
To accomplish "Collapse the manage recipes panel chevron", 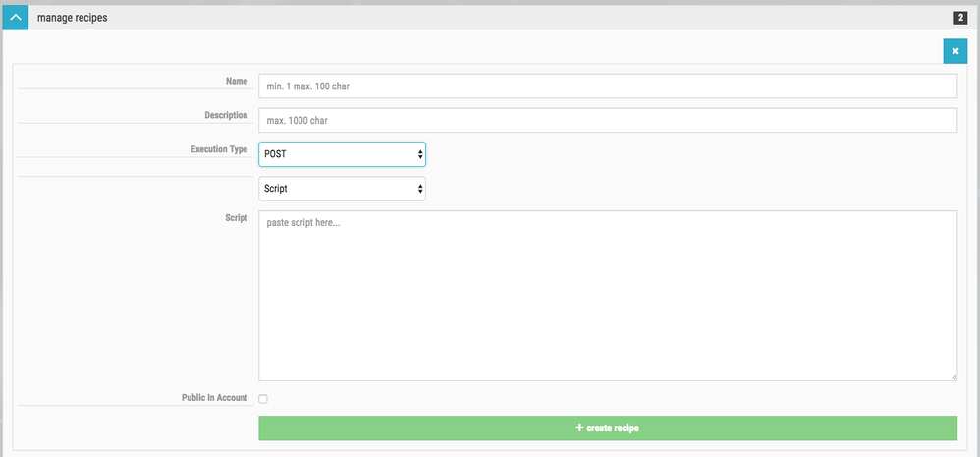I will pyautogui.click(x=16, y=18).
